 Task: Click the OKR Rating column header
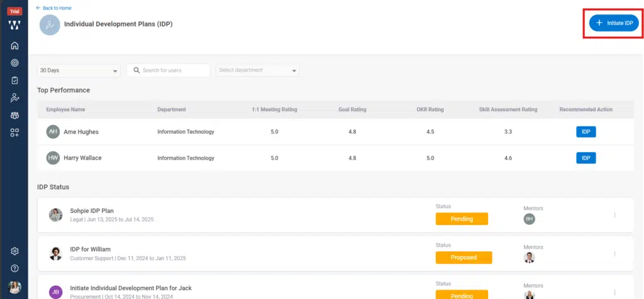tap(430, 109)
